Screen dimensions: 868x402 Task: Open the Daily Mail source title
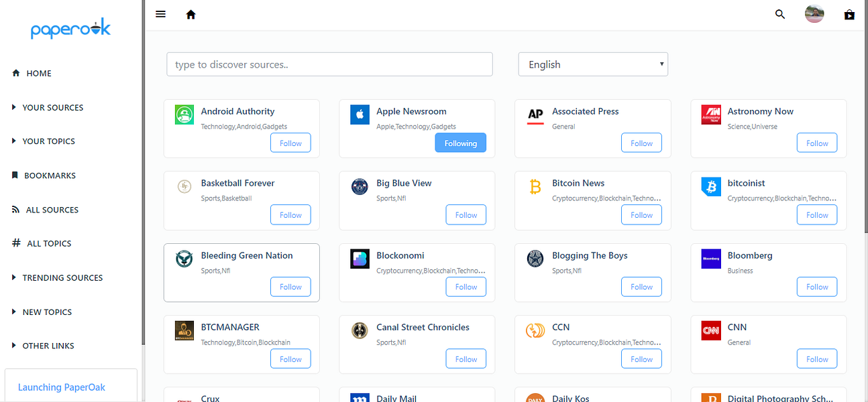click(396, 398)
